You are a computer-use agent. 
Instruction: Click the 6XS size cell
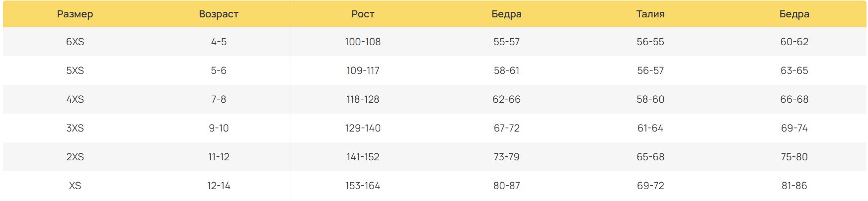[75, 42]
